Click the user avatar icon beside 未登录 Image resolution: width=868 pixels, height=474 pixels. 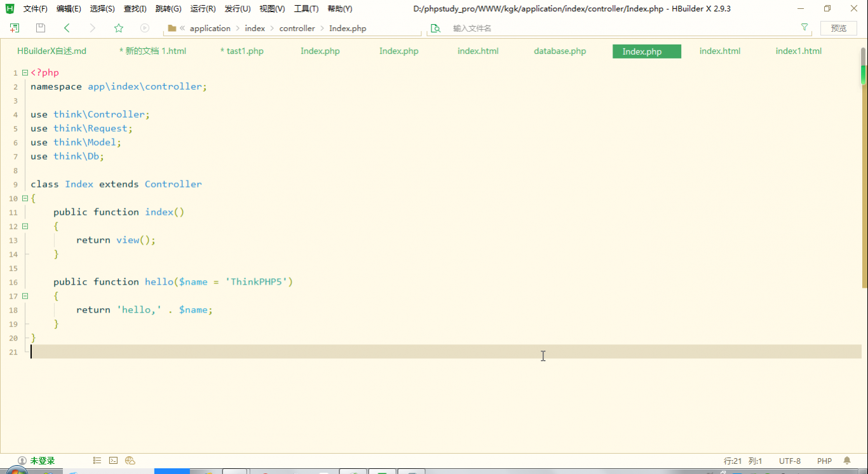point(22,461)
